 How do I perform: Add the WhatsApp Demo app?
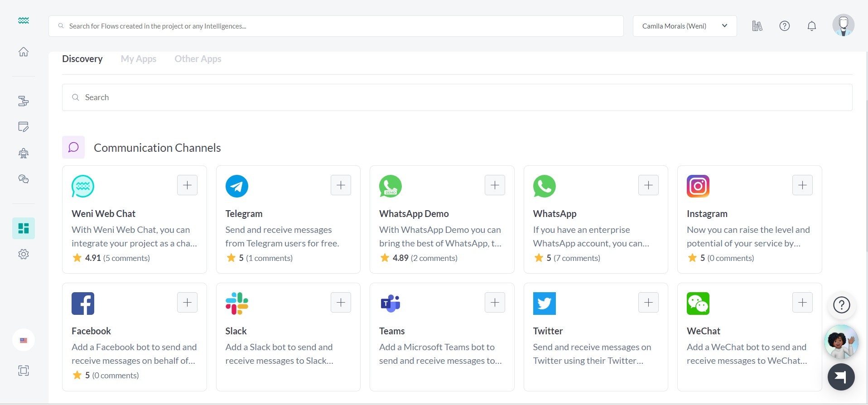(x=495, y=185)
